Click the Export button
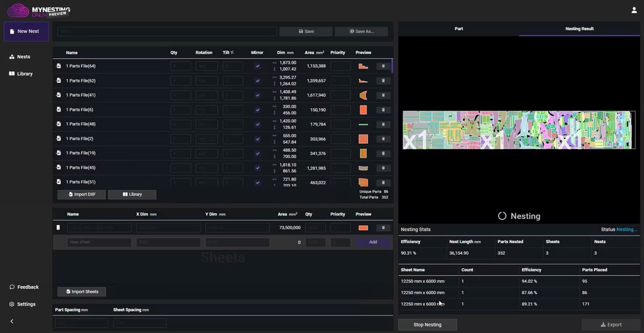 pyautogui.click(x=611, y=324)
